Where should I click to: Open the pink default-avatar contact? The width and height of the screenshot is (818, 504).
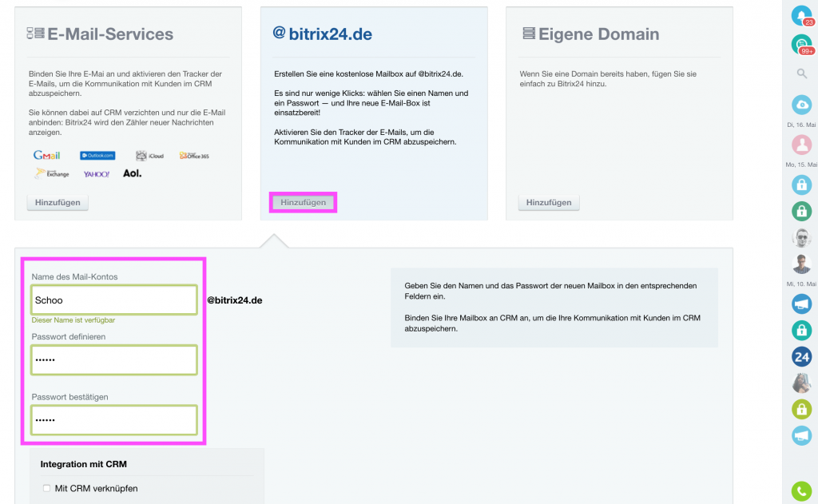pyautogui.click(x=802, y=145)
